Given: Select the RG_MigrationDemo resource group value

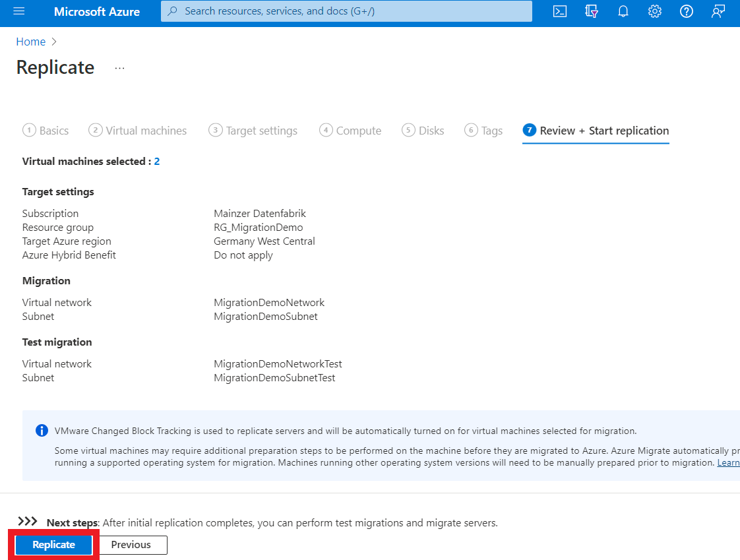Looking at the screenshot, I should 258,228.
